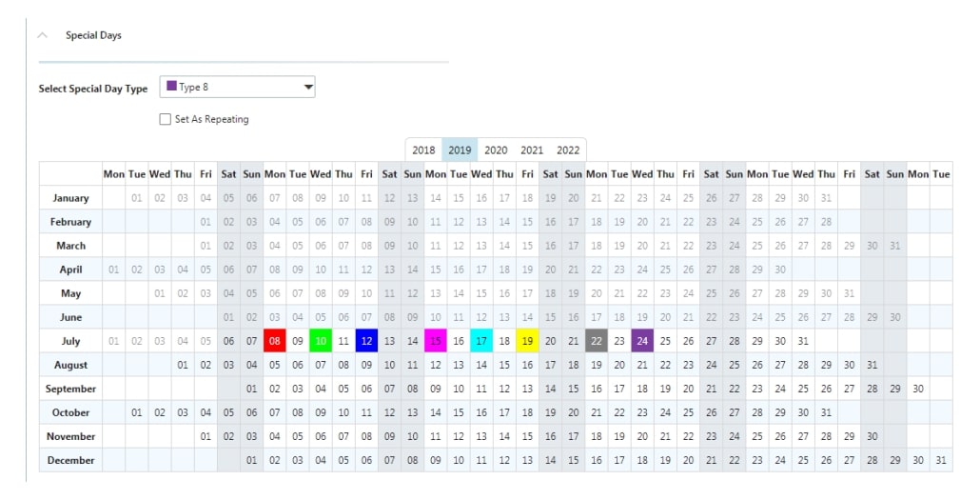Image resolution: width=980 pixels, height=500 pixels.
Task: Open the 2021 year tab
Action: pos(532,150)
